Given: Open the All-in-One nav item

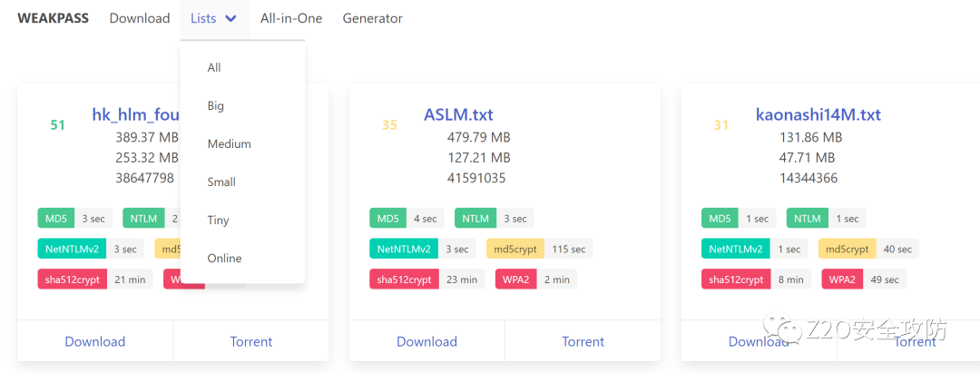Looking at the screenshot, I should point(291,18).
